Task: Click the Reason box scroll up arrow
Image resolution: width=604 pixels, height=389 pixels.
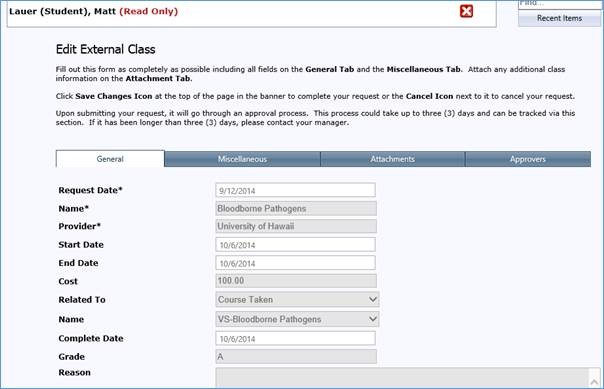Action: 594,381
